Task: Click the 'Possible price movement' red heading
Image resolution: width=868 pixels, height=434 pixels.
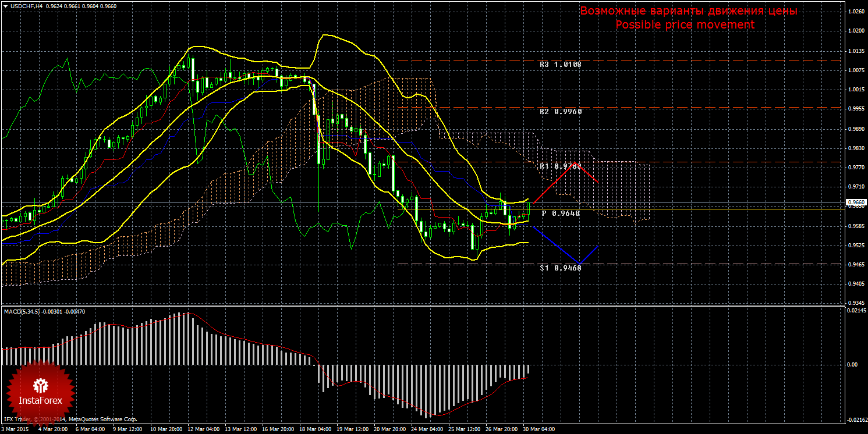Action: (x=685, y=25)
